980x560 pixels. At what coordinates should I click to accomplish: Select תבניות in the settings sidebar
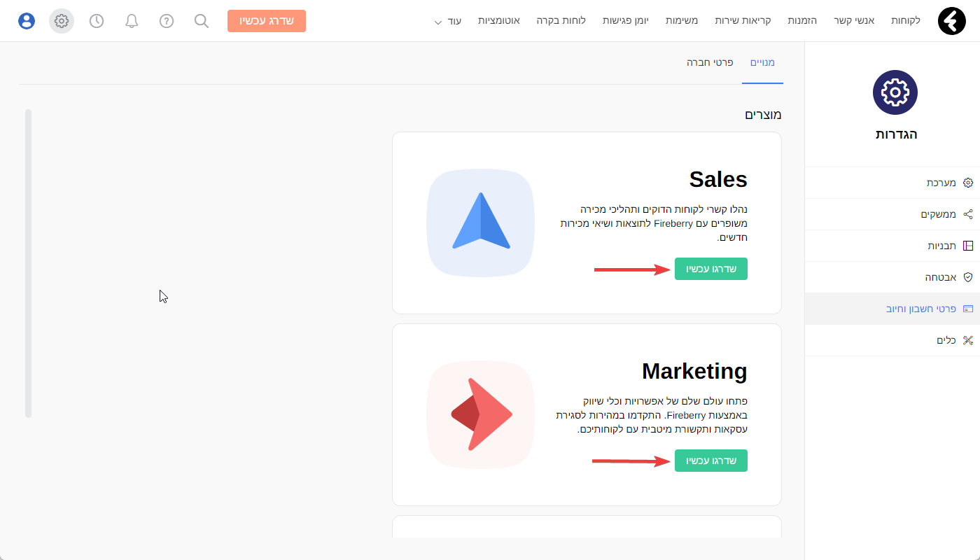(892, 246)
